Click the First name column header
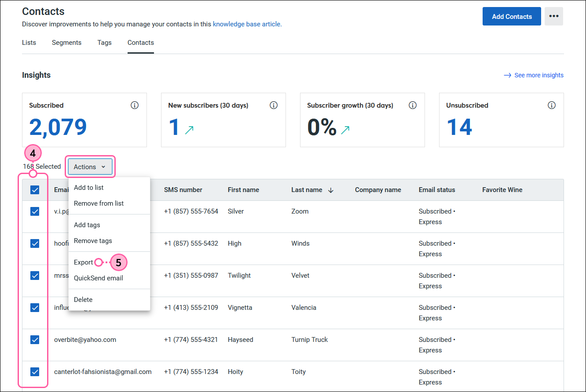586x392 pixels. point(243,190)
